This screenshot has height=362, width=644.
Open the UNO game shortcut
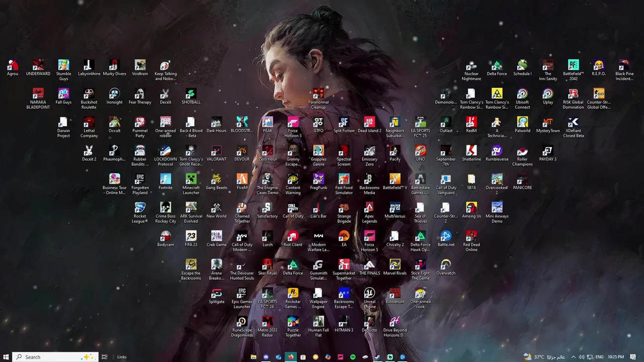(421, 154)
